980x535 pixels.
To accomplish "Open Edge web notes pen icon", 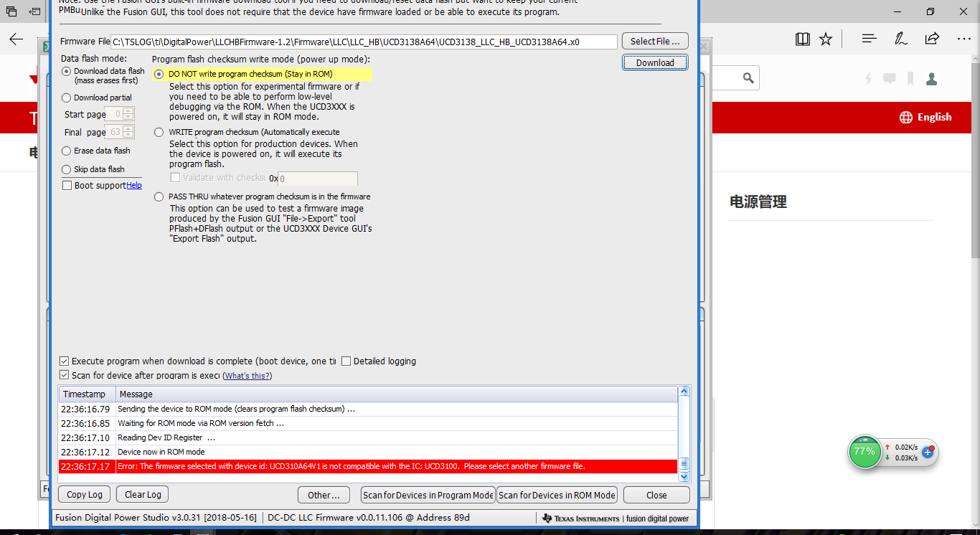I will click(901, 39).
